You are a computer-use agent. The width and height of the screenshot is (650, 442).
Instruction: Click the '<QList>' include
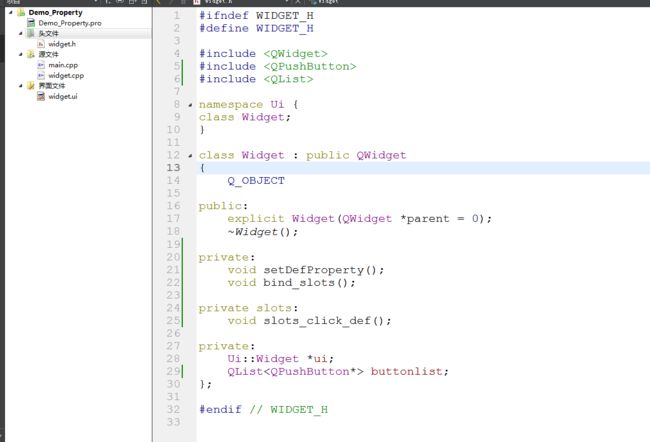click(x=288, y=79)
